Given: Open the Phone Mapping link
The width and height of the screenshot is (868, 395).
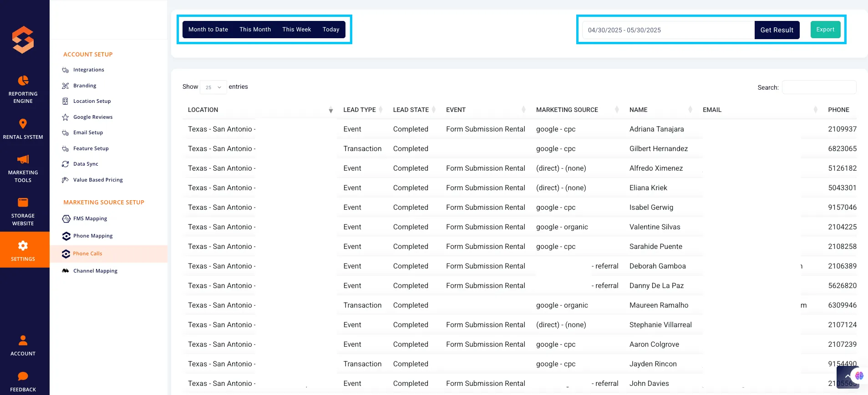Looking at the screenshot, I should click(x=93, y=236).
